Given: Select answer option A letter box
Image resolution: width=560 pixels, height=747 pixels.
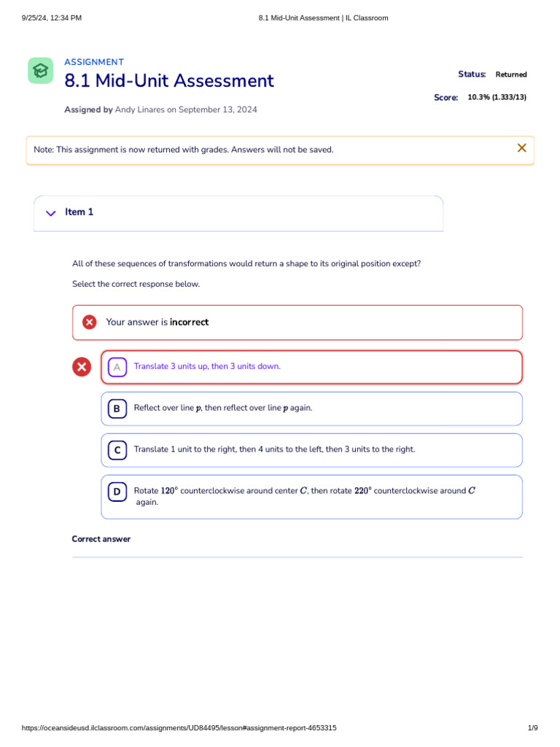Looking at the screenshot, I should (x=117, y=367).
